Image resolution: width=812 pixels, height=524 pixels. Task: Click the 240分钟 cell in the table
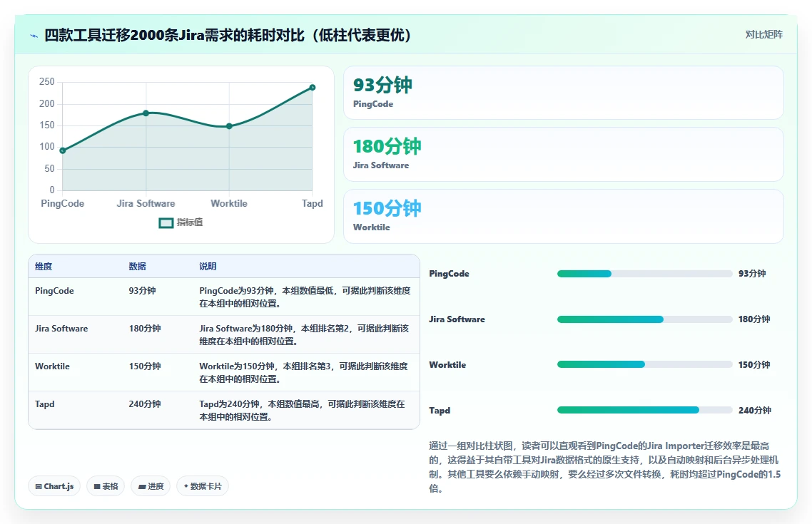coord(144,404)
